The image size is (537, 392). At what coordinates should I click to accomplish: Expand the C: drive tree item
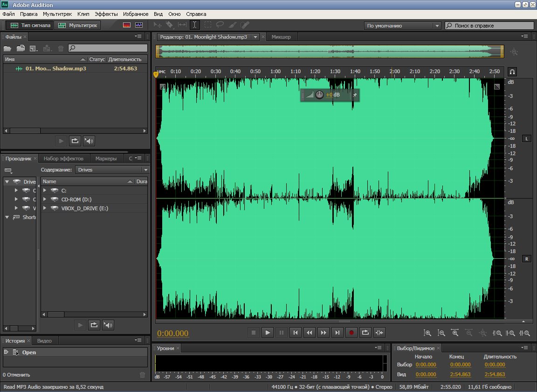pyautogui.click(x=45, y=190)
